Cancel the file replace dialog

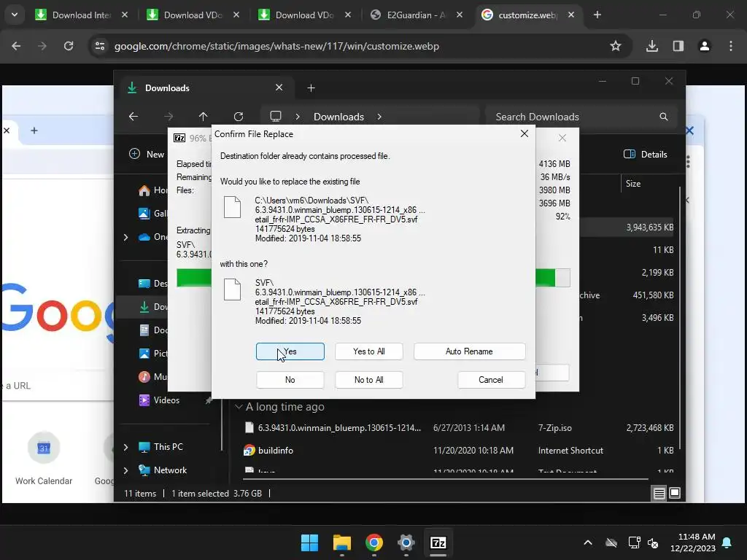[x=491, y=379]
